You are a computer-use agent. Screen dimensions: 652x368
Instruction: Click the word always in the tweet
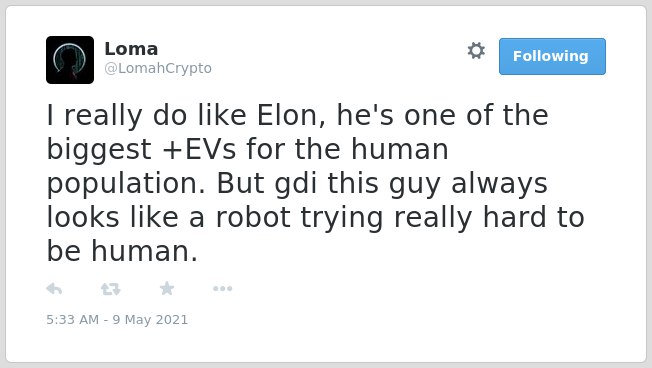[x=499, y=183]
